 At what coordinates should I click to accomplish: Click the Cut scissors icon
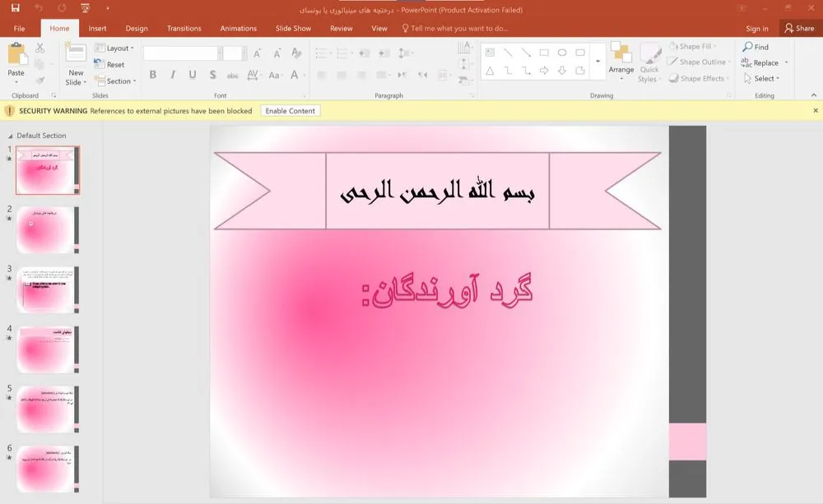40,49
